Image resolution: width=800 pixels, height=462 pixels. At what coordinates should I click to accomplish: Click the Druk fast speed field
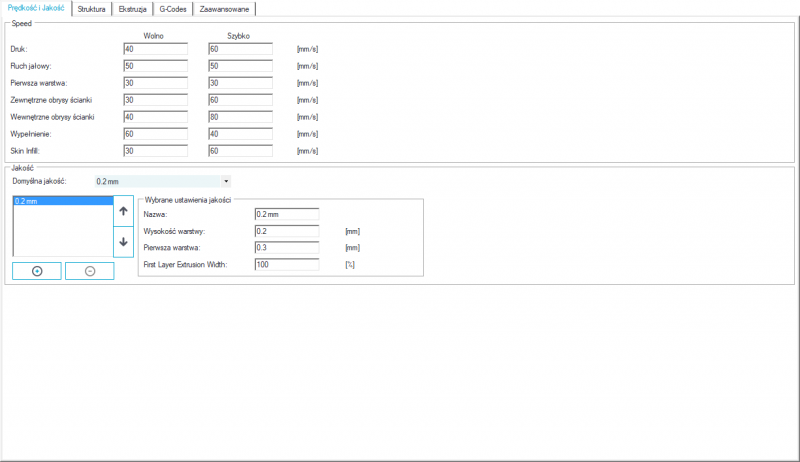coord(240,48)
